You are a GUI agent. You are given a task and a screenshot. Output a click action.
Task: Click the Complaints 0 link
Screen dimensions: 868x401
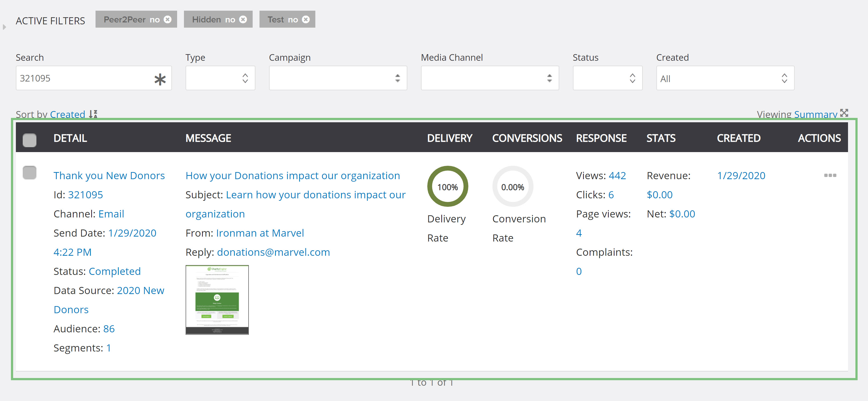(579, 271)
